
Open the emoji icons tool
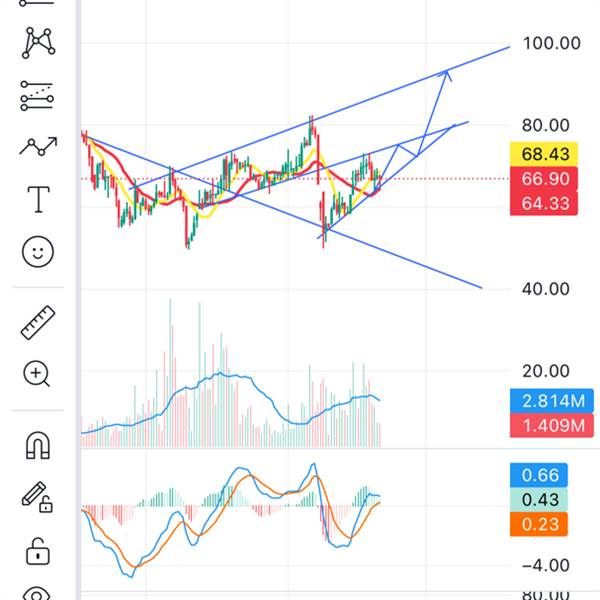(x=38, y=251)
